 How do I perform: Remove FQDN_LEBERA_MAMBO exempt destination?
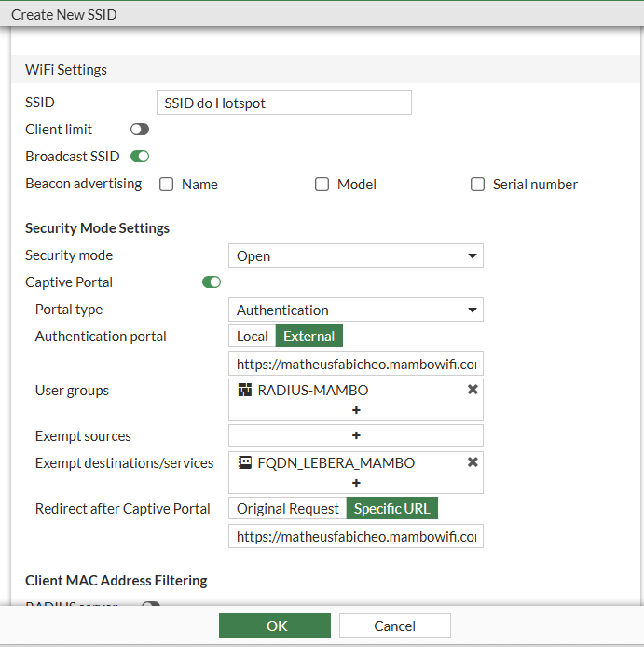click(473, 462)
